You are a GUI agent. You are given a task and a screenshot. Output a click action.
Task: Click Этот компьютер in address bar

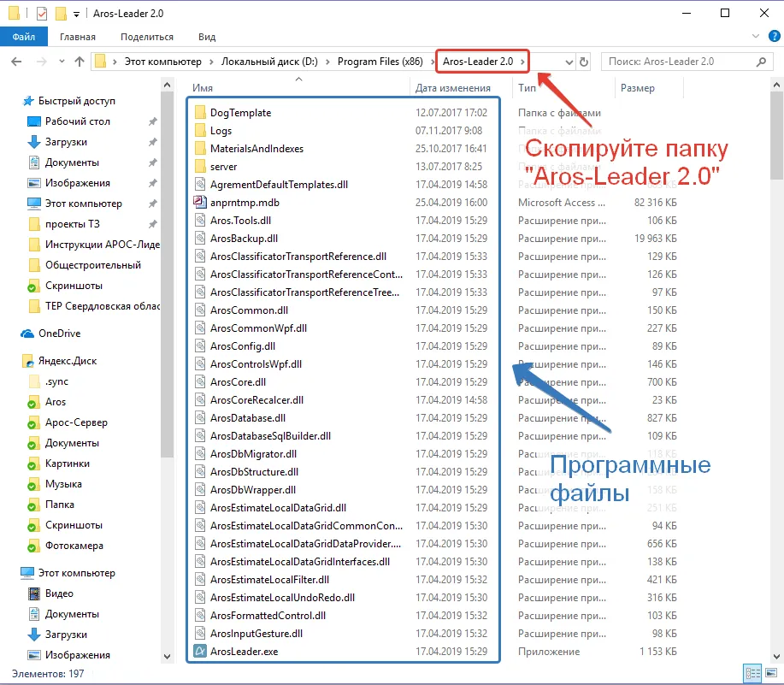tap(163, 62)
